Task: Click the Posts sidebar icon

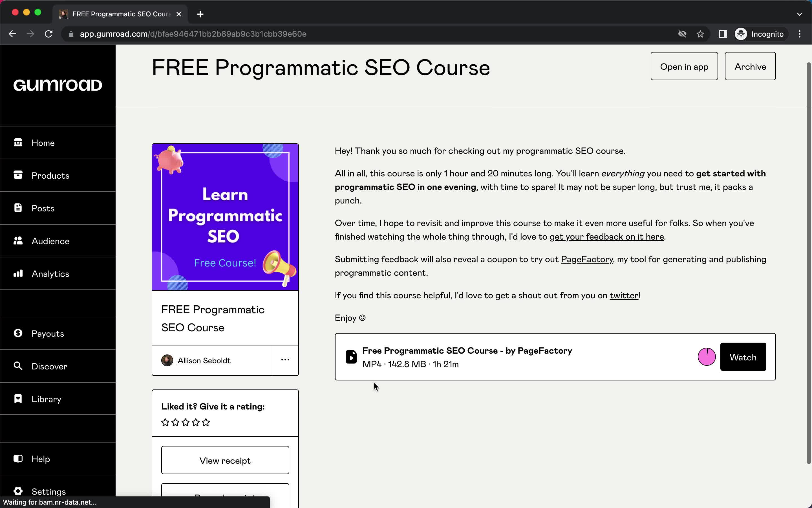Action: [x=18, y=208]
